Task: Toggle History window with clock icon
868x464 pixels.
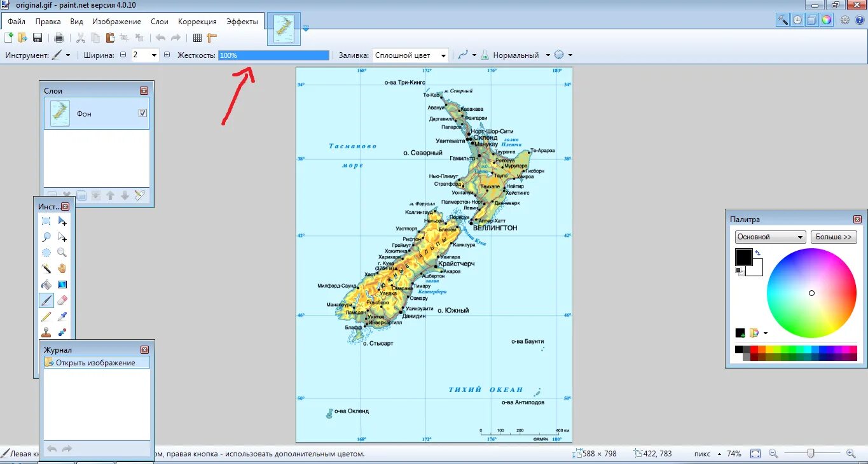Action: point(797,20)
